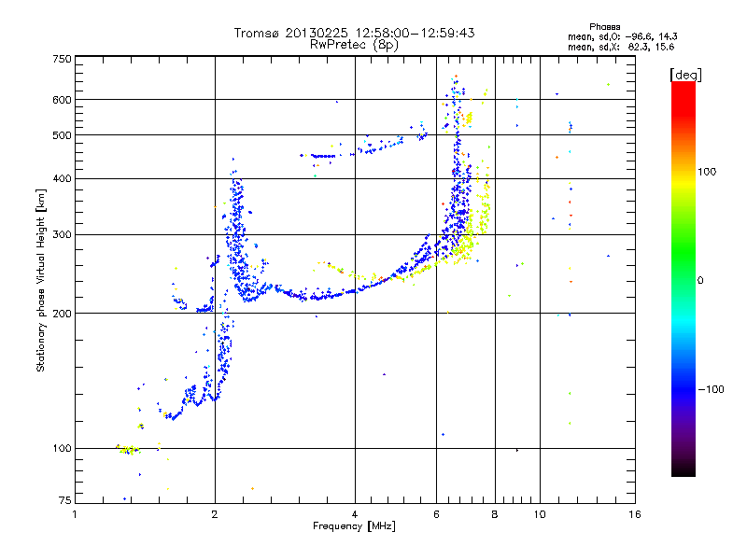
Task: Click the plot title 'Tromsø 20130225 12:58:00-12:59:43'
Action: point(355,33)
